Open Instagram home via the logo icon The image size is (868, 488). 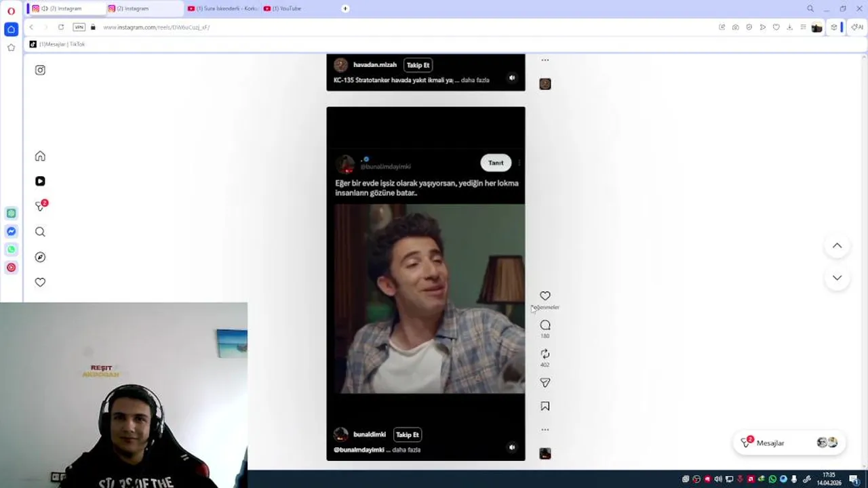(x=40, y=70)
